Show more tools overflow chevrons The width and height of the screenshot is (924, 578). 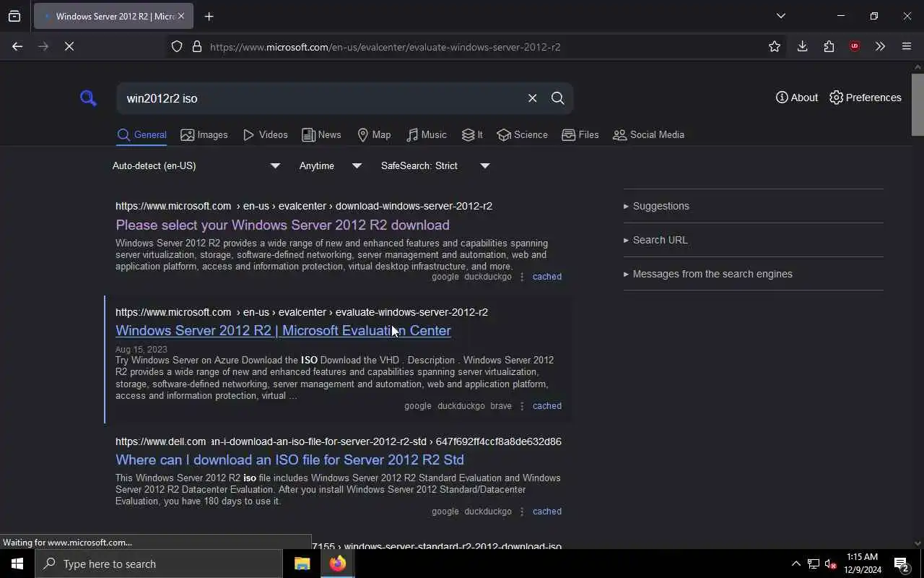pyautogui.click(x=880, y=46)
